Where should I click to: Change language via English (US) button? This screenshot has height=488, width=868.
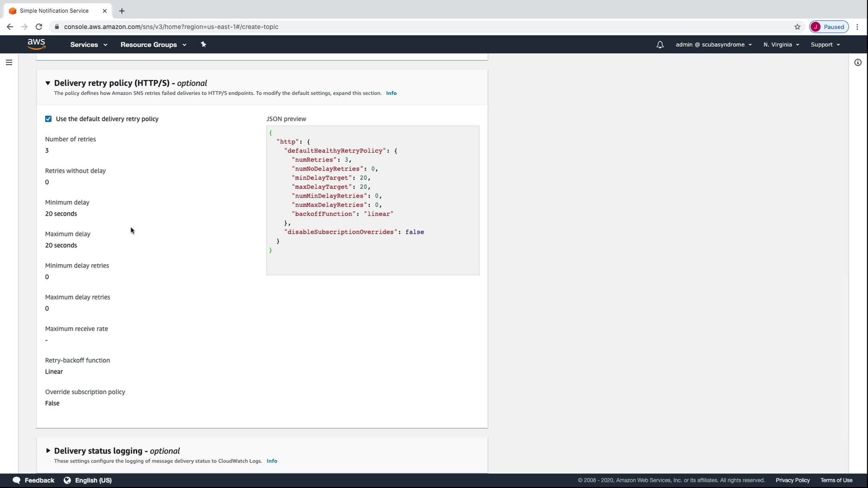(x=87, y=481)
